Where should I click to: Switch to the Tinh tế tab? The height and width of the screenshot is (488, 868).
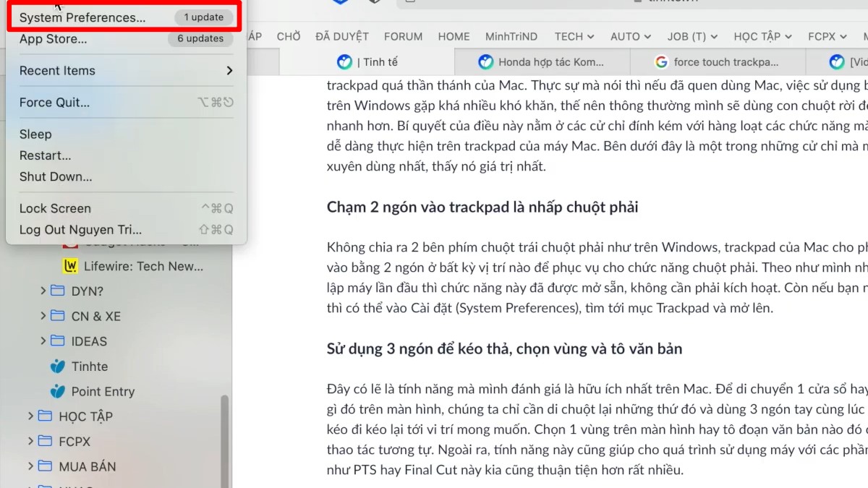coord(367,62)
